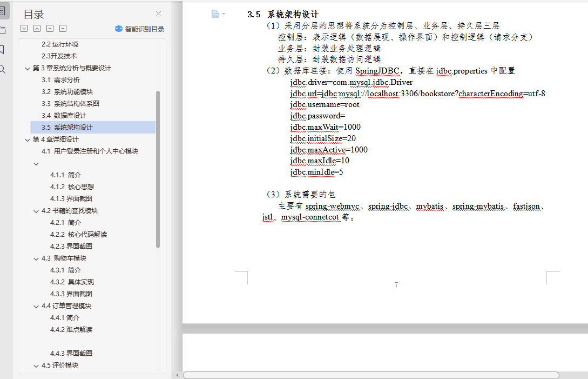Image resolution: width=588 pixels, height=379 pixels.
Task: Open the outline icon in the left sidebar
Action: 2,10
